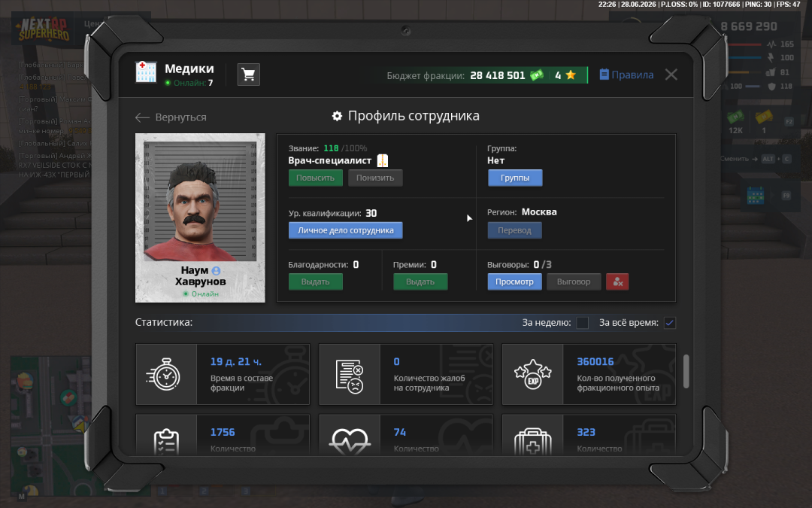Click the Звание: 118 /100% text
Screen dimensions: 812x508
(x=328, y=148)
